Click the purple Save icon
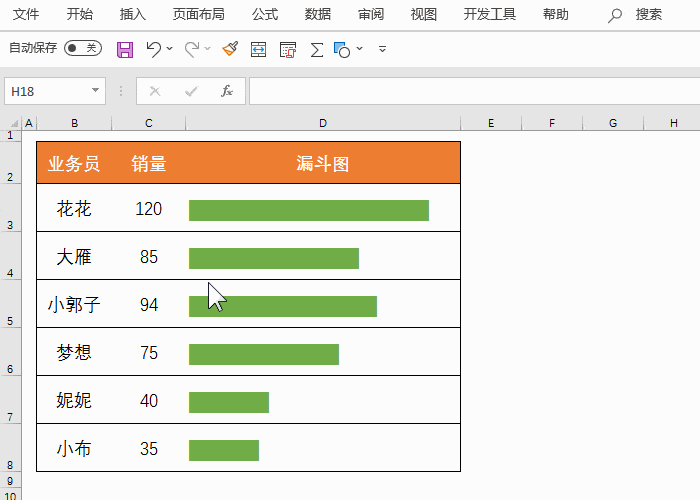The width and height of the screenshot is (700, 500). 125,49
